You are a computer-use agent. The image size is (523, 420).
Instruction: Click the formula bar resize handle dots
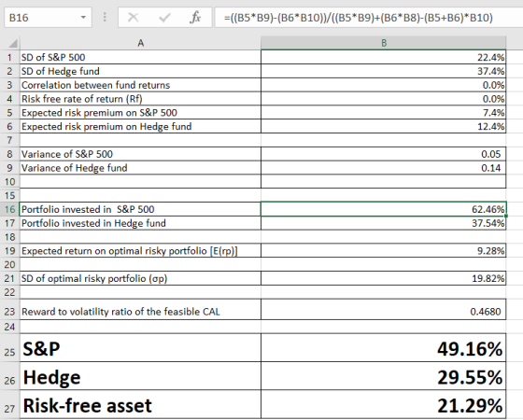[x=105, y=18]
